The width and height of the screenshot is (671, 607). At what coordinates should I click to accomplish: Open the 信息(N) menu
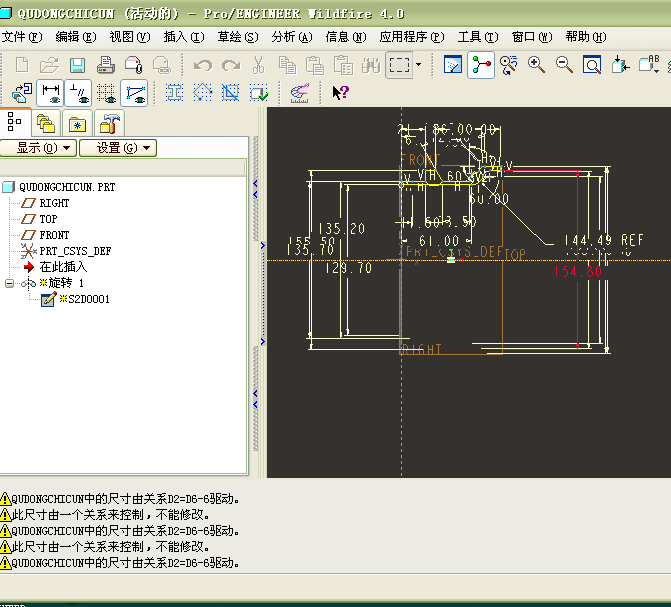[346, 37]
